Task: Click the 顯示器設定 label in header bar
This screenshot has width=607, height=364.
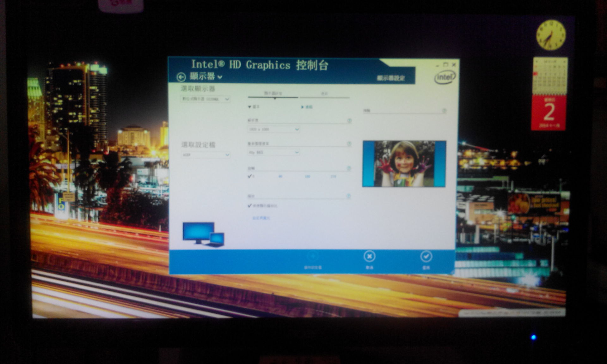Action: click(390, 78)
